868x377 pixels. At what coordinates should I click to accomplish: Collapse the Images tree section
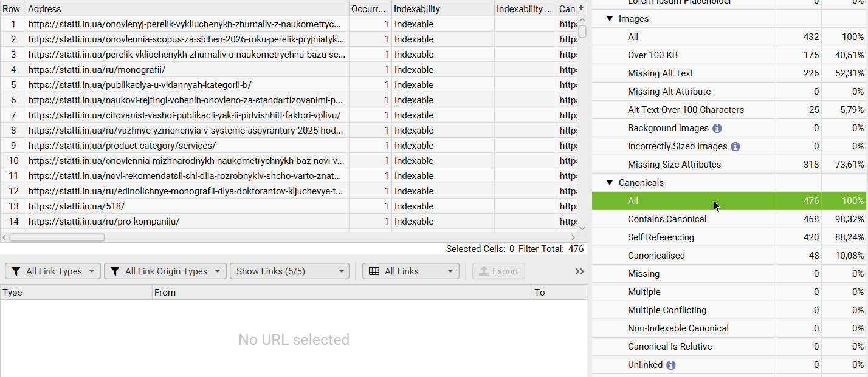(610, 19)
